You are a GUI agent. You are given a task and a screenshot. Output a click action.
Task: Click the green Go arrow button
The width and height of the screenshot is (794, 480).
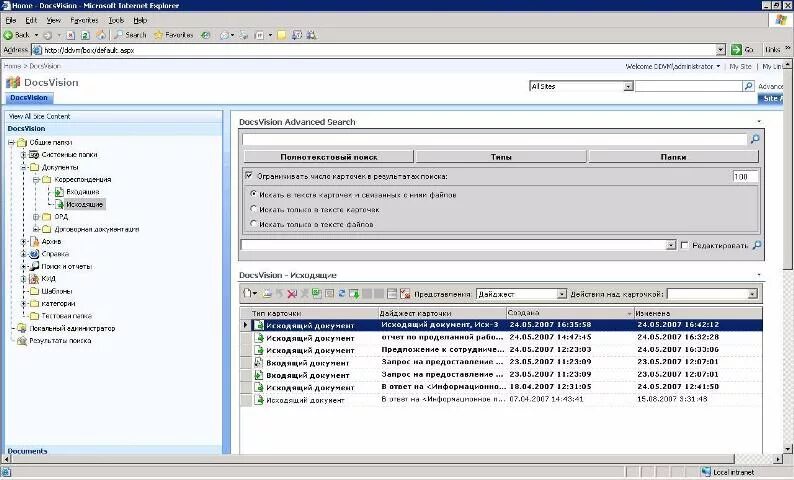coord(736,50)
